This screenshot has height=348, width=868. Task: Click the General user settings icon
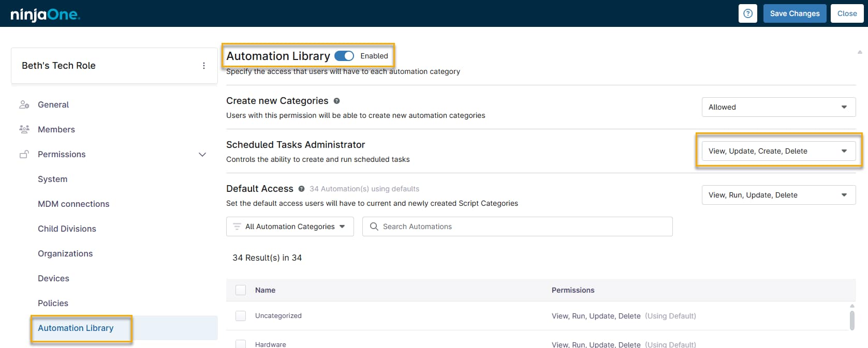click(24, 104)
